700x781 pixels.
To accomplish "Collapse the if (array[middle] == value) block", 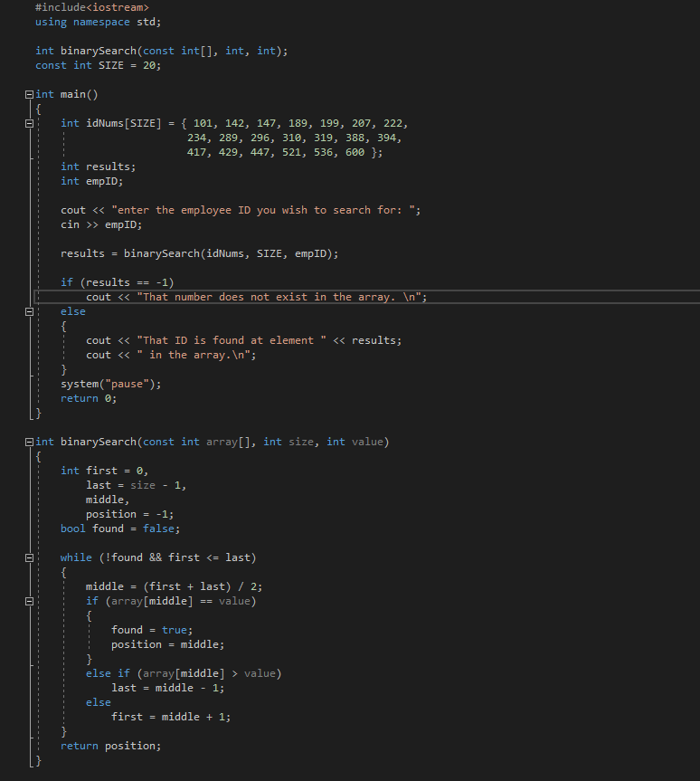I will click(x=29, y=601).
